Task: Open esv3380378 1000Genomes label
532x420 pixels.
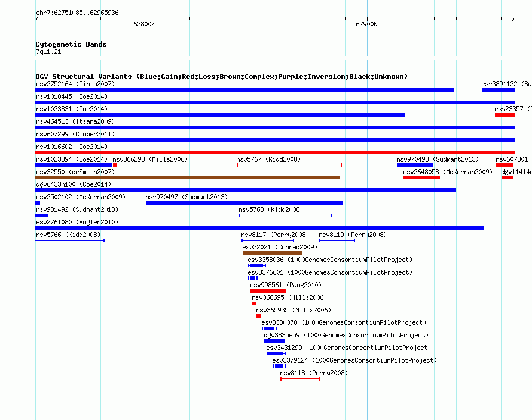Action: coord(344,322)
